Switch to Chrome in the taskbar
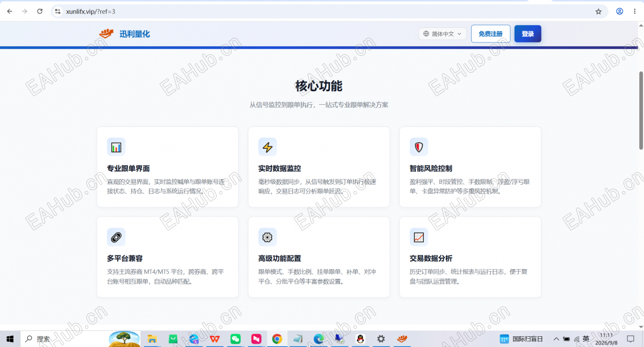 click(277, 339)
